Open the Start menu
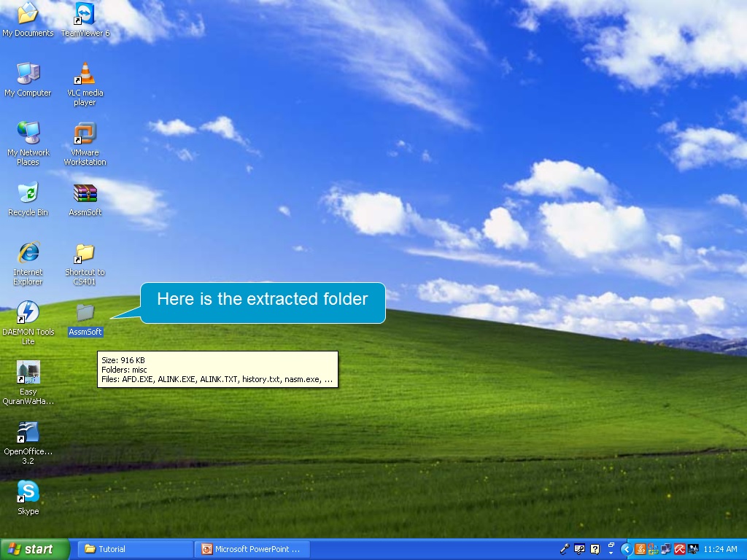This screenshot has height=560, width=747. [x=35, y=549]
